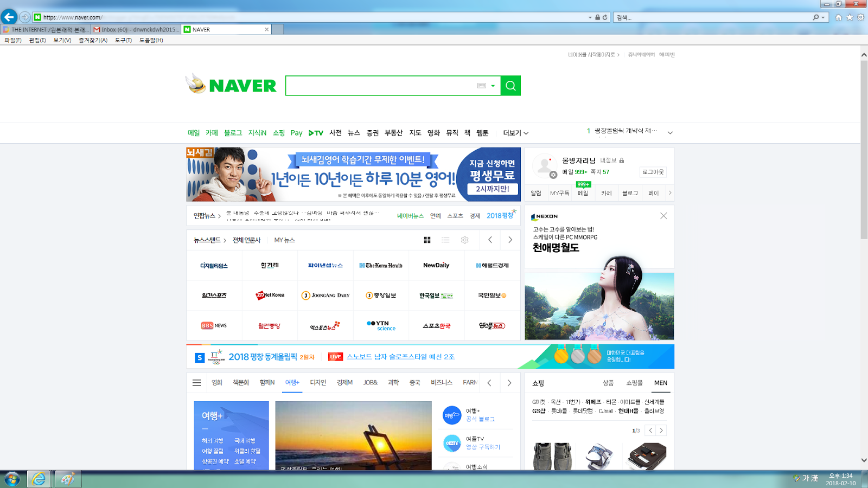
Task: Open BBS NEWS newsstand logo
Action: (214, 326)
